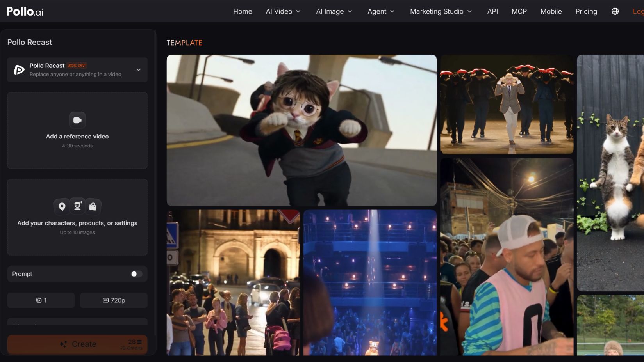Click Add a reference video area

77,130
